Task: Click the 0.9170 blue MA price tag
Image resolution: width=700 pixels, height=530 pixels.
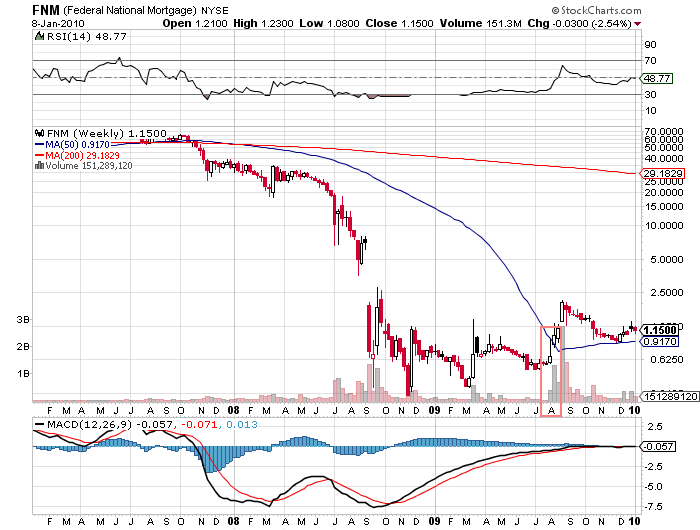Action: pos(659,342)
